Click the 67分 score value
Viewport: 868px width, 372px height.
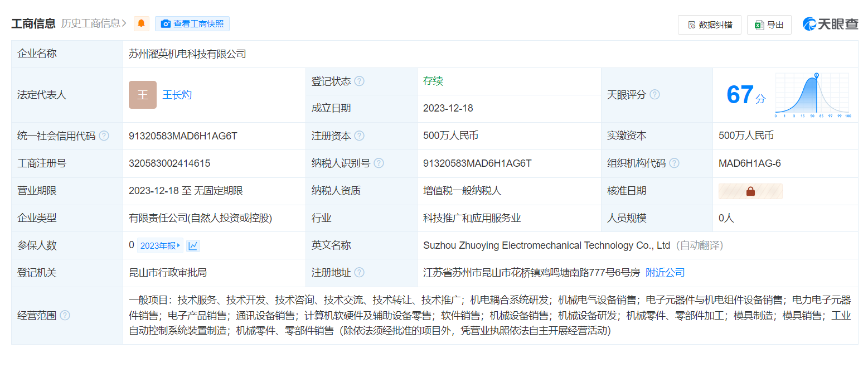pyautogui.click(x=746, y=95)
